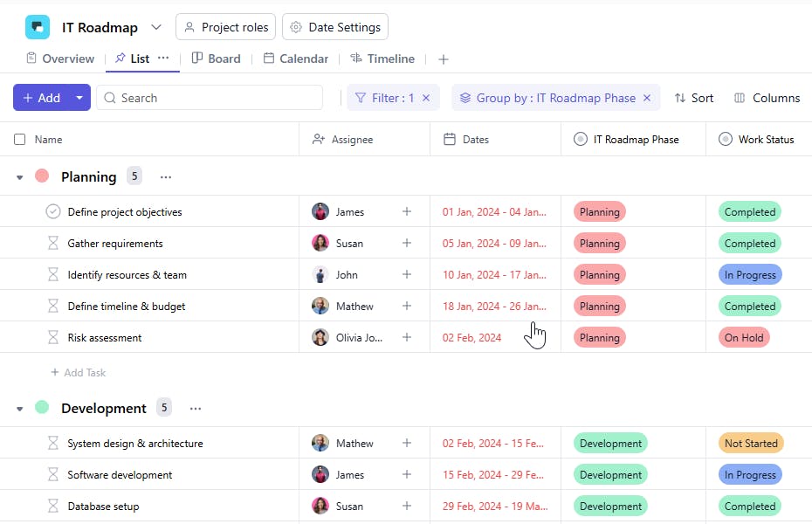
Task: Mark Define project objectives complete circle
Action: [x=53, y=211]
